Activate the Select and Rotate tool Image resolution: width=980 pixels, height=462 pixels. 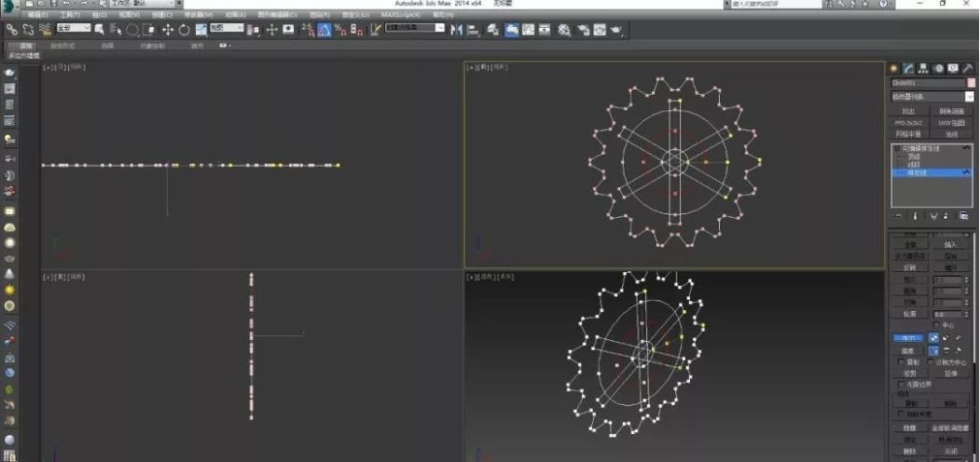(x=185, y=30)
